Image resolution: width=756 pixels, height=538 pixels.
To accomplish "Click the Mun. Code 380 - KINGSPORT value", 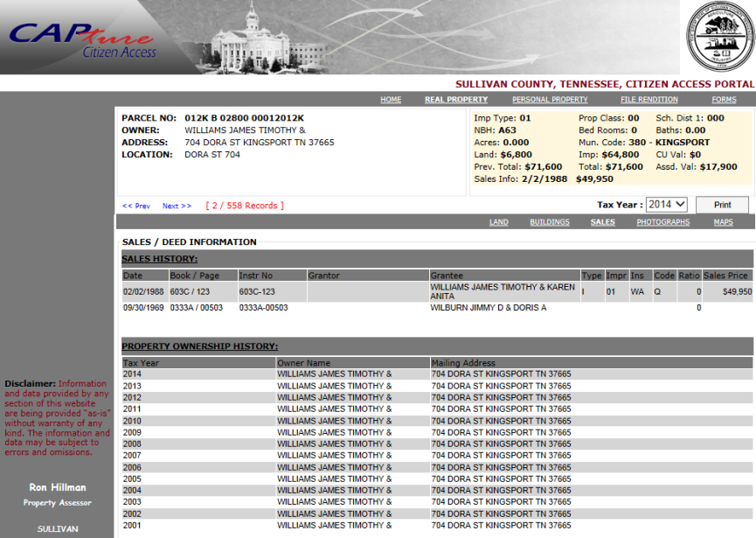I will [669, 143].
